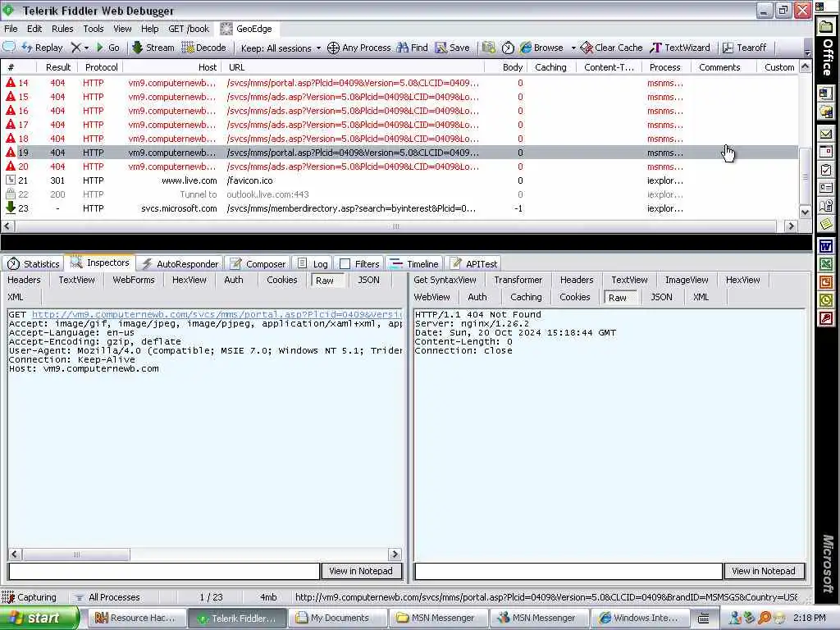
Task: Select response Get SyntaxView tab
Action: (x=445, y=280)
